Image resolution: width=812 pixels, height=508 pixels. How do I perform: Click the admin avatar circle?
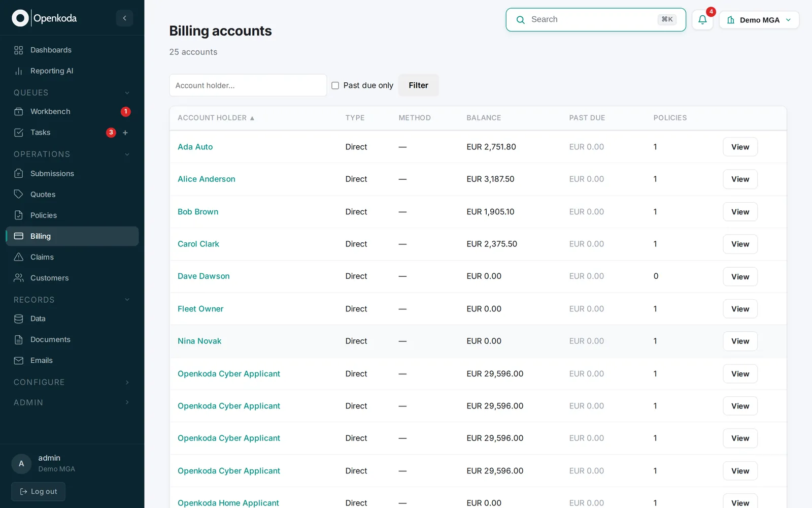21,463
